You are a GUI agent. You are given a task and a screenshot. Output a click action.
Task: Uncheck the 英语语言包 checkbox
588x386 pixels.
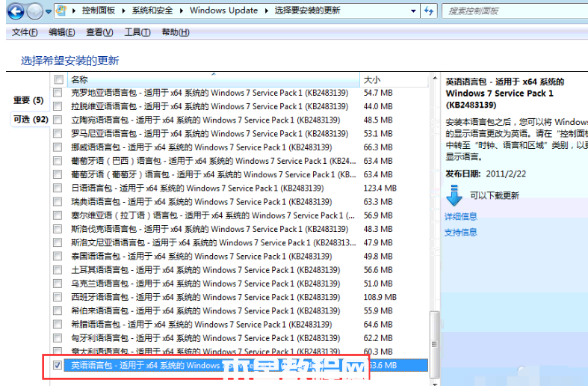click(x=58, y=365)
